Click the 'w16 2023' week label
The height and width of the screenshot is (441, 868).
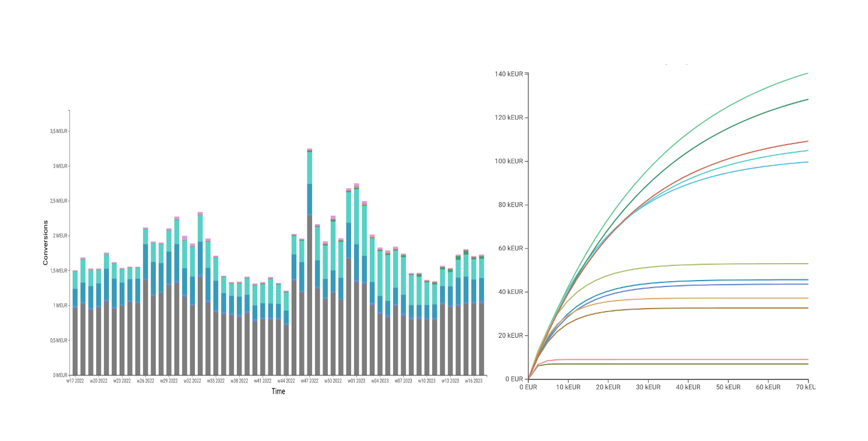473,381
